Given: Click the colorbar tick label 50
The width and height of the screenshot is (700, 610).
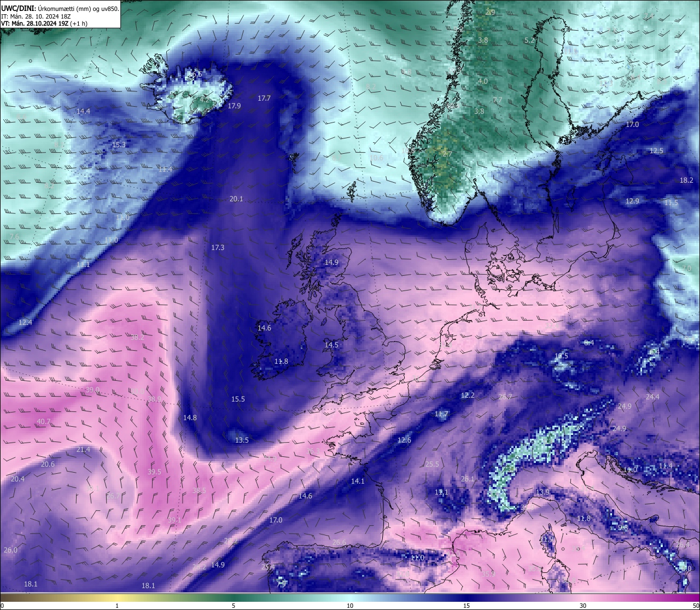Looking at the screenshot, I should coord(696,606).
